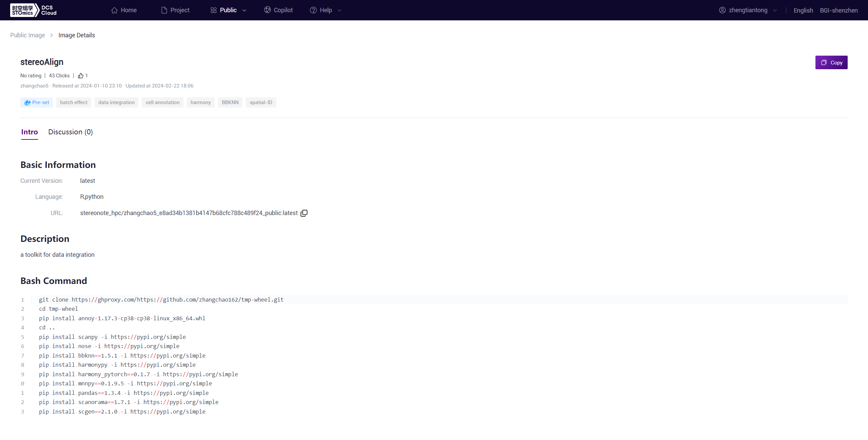Click the Public grid icon
Image resolution: width=868 pixels, height=440 pixels.
tap(213, 10)
